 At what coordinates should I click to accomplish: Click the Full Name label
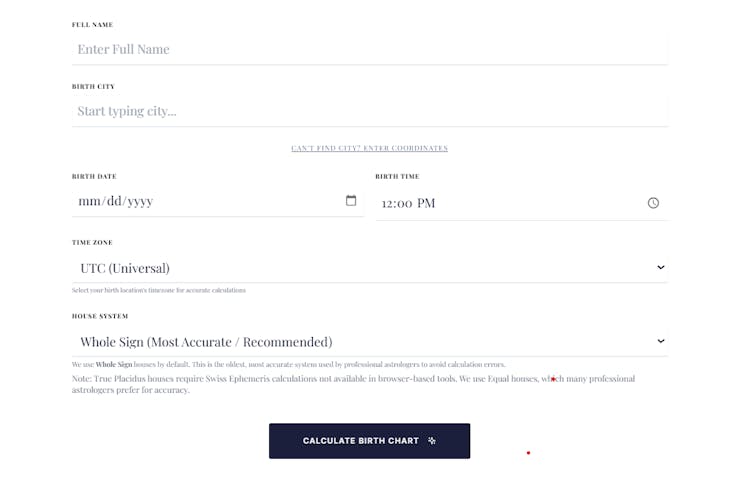point(93,24)
